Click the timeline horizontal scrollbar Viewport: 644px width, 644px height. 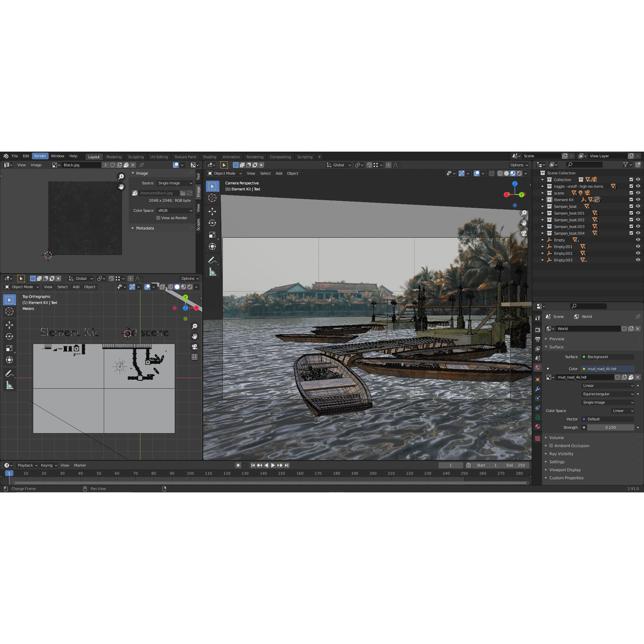270,483
